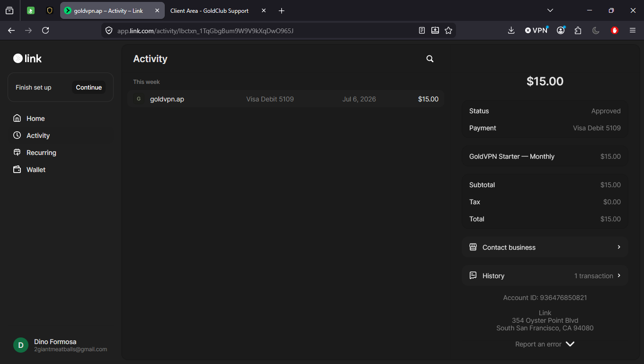Click Account ID: 936476850821
Screen dimensions: 644x364
point(545,298)
